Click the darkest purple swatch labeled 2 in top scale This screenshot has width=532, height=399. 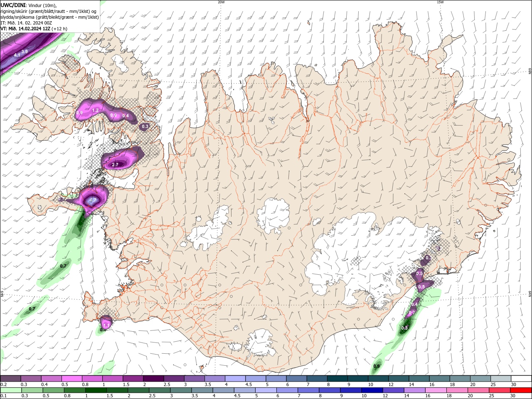(x=153, y=379)
